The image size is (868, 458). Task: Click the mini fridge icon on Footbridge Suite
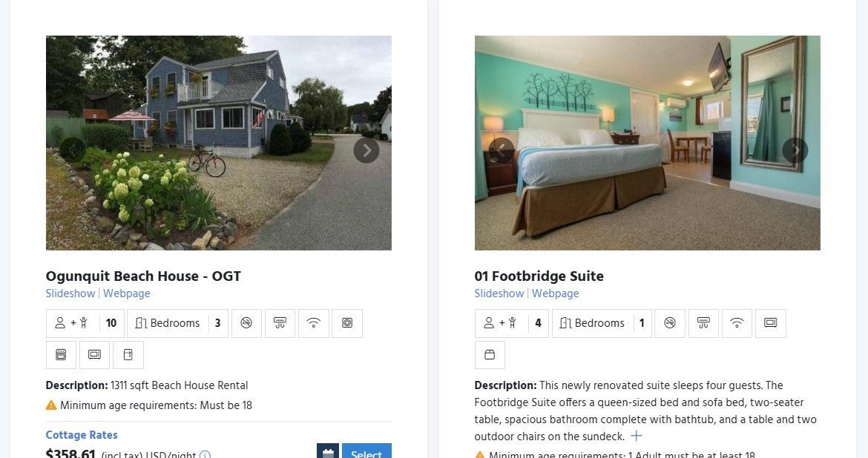pos(490,354)
